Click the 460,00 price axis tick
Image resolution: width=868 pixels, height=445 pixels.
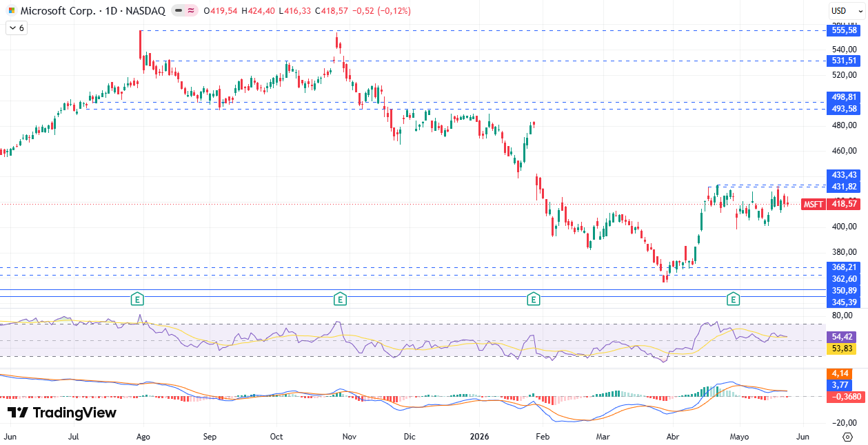coord(843,150)
